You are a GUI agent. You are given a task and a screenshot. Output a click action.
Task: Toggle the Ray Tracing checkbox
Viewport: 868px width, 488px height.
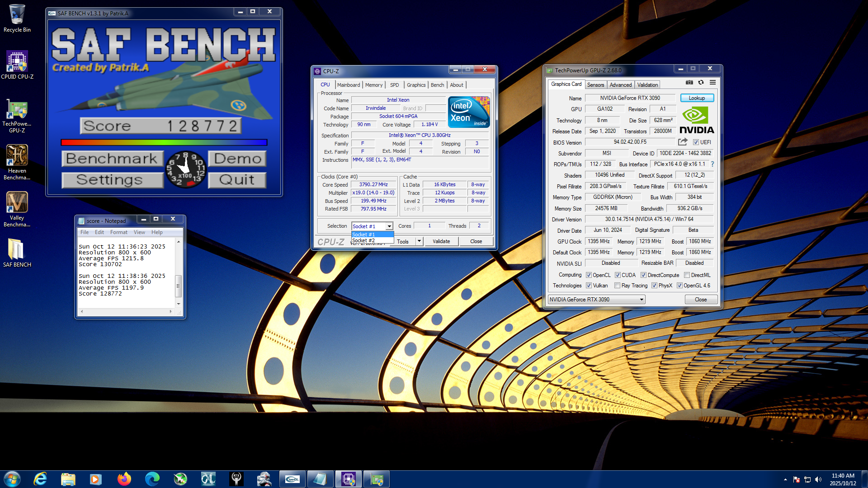tap(617, 286)
